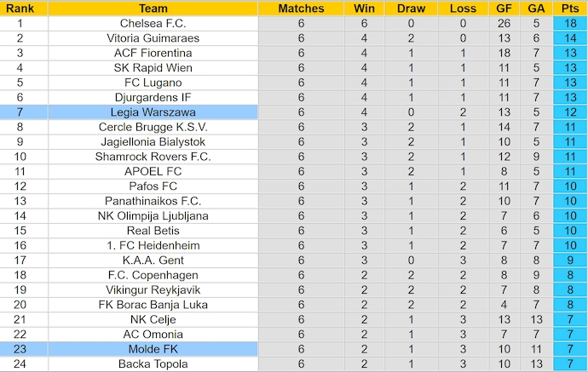588x372 pixels.
Task: Click the Loss column header
Action: click(463, 9)
